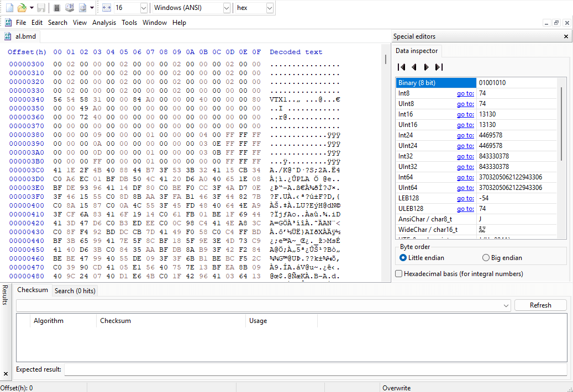Switch to the Search (0 hits) tab

(74, 291)
